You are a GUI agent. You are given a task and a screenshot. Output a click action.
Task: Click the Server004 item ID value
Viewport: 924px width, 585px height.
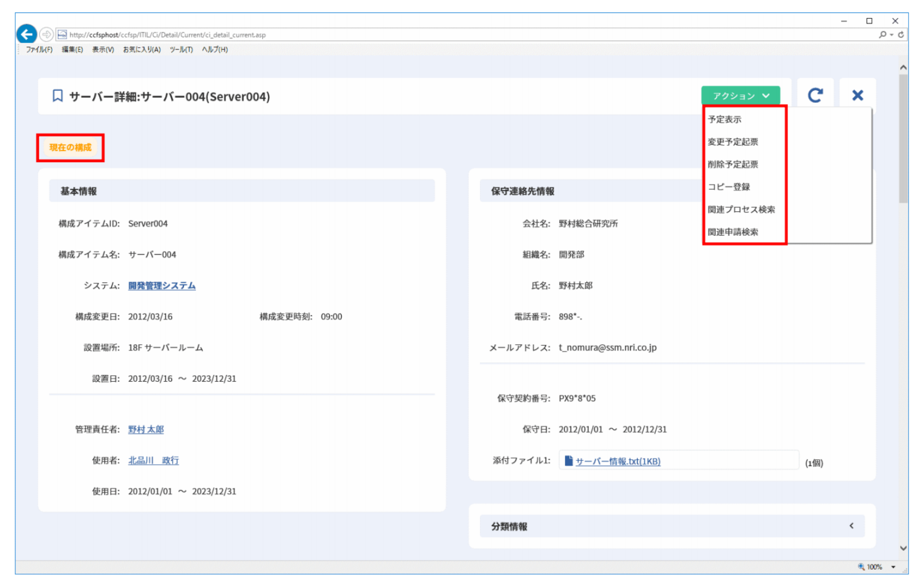(148, 223)
